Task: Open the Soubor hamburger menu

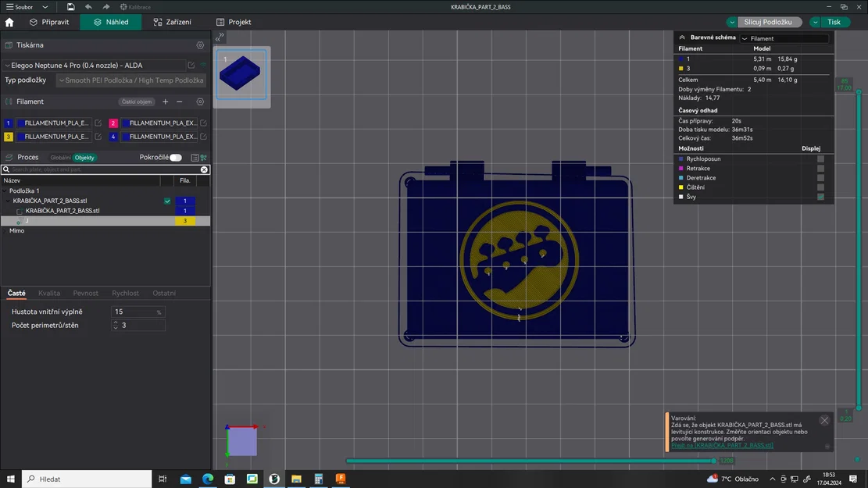Action: pyautogui.click(x=20, y=7)
